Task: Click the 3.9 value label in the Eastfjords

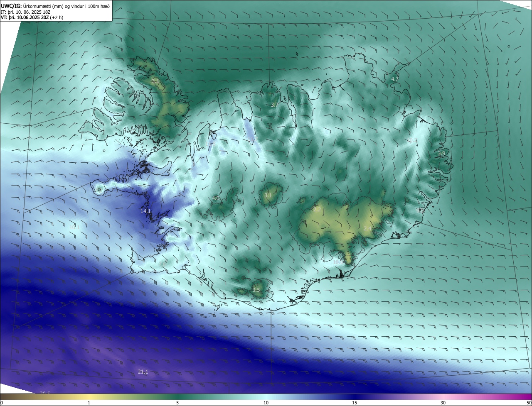Action: pyautogui.click(x=441, y=154)
